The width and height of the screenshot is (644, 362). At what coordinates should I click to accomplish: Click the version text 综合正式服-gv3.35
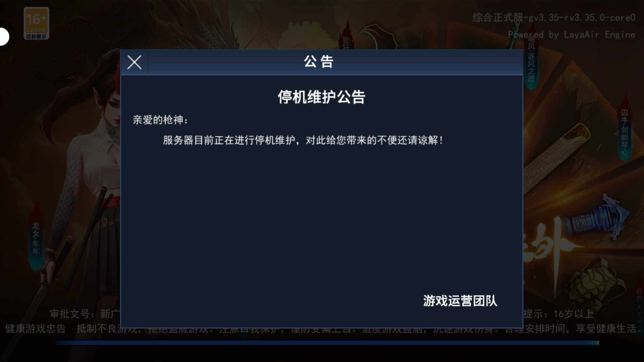554,18
